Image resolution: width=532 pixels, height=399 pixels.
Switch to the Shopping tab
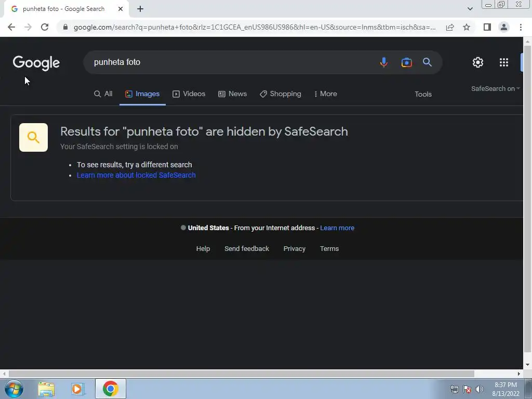point(280,94)
